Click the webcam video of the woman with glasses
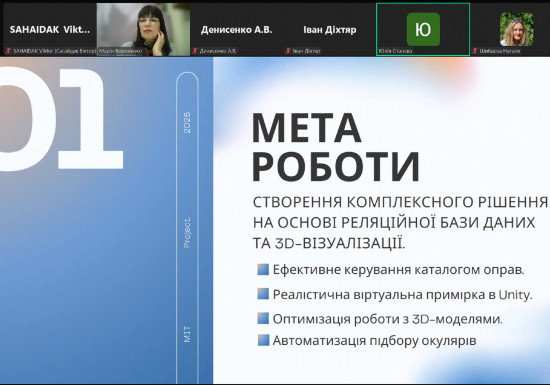 (143, 29)
